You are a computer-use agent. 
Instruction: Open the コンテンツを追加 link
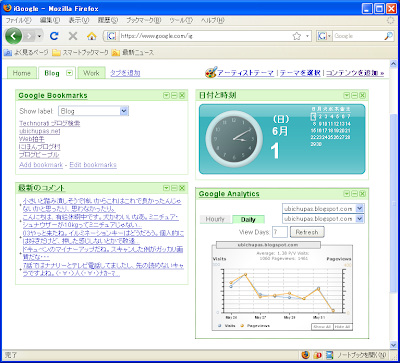355,73
